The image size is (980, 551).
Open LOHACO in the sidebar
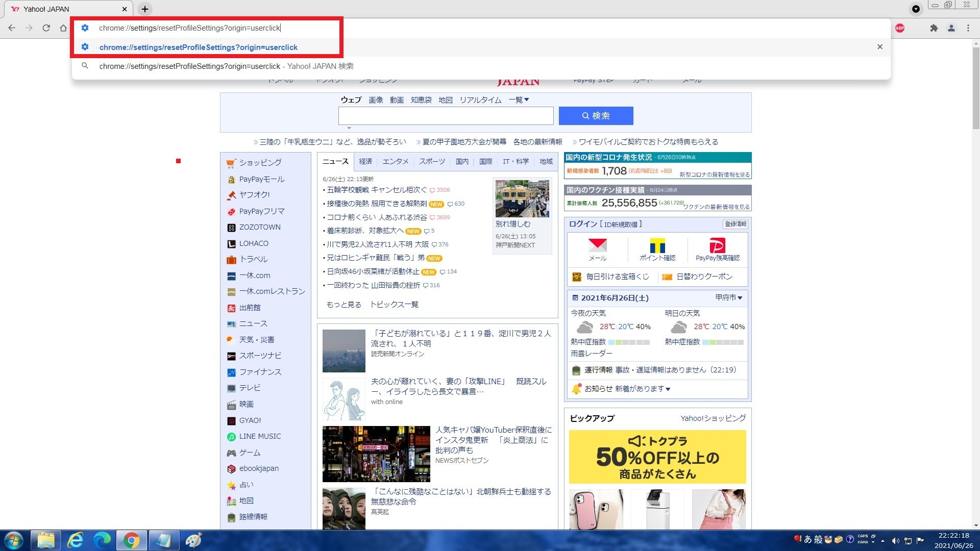248,244
